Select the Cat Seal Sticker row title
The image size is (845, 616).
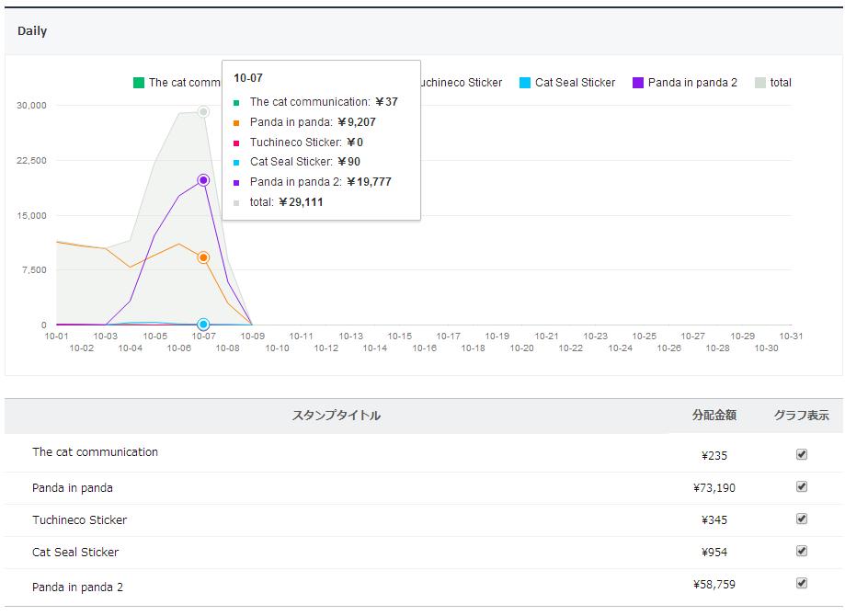(75, 553)
